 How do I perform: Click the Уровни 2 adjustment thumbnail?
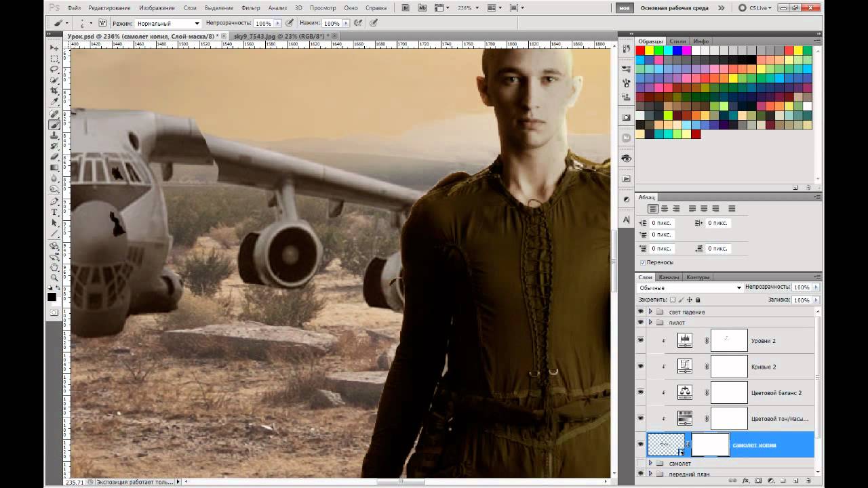(685, 340)
